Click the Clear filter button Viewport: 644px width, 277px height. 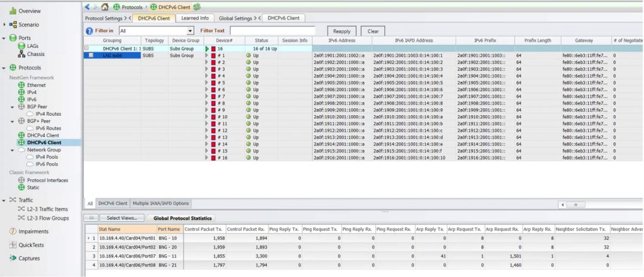point(373,31)
